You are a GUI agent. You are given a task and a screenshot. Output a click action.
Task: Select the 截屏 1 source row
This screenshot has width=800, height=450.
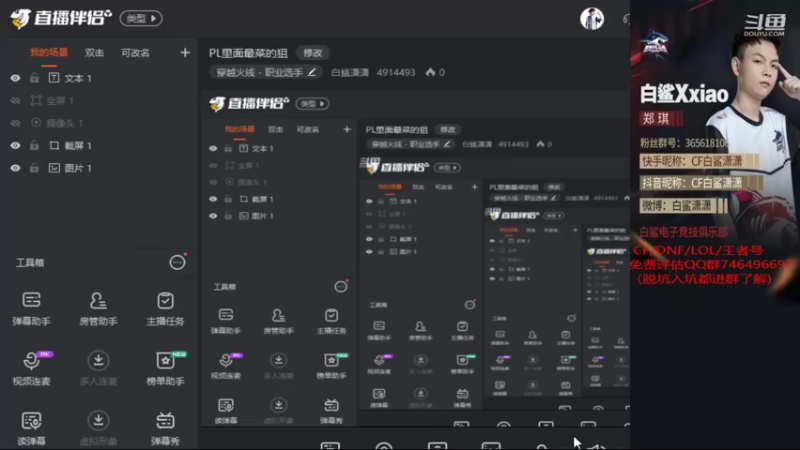point(98,145)
